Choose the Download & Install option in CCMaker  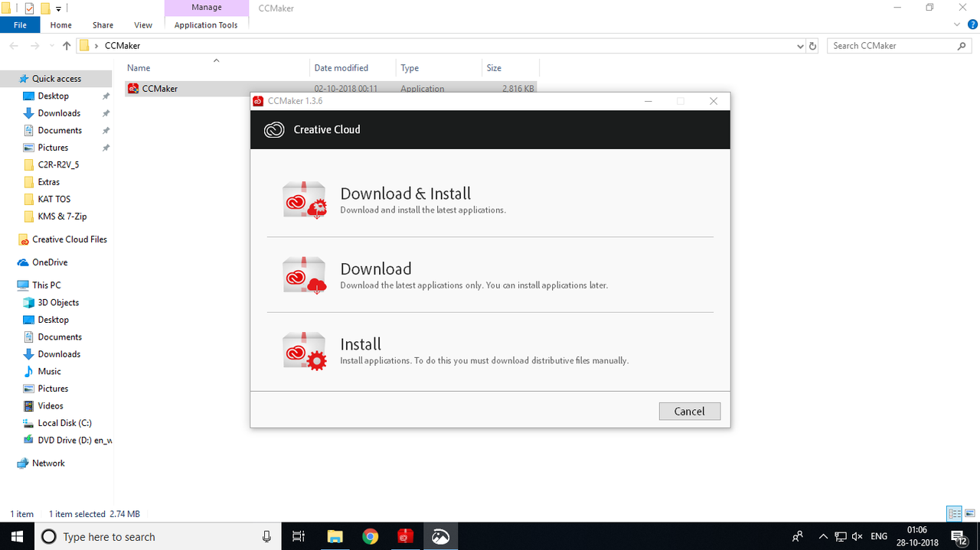490,200
